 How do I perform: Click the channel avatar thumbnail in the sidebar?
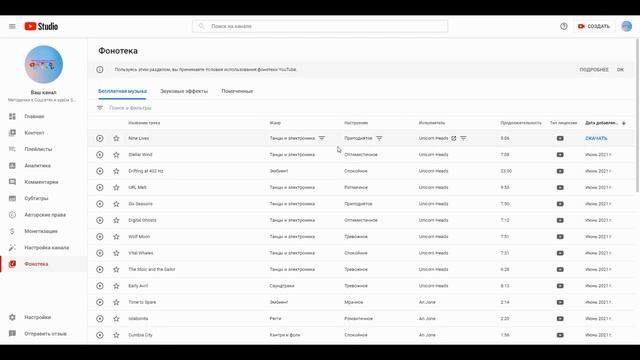[44, 64]
